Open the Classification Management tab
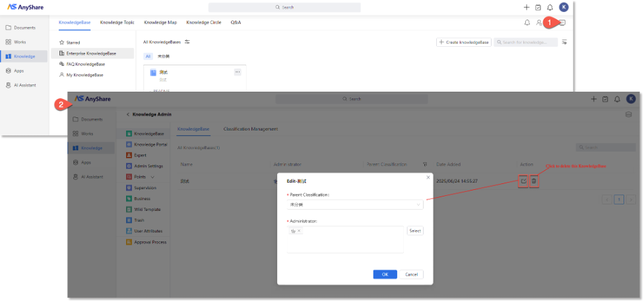 point(250,129)
